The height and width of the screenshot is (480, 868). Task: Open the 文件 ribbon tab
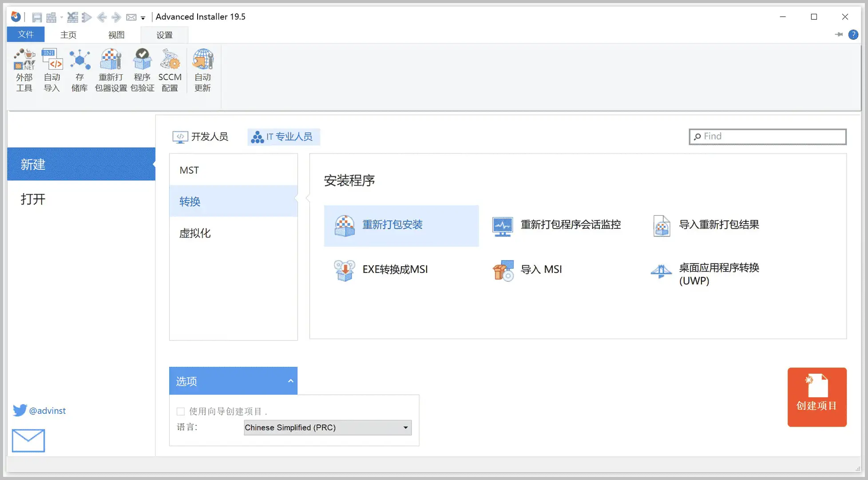point(26,35)
